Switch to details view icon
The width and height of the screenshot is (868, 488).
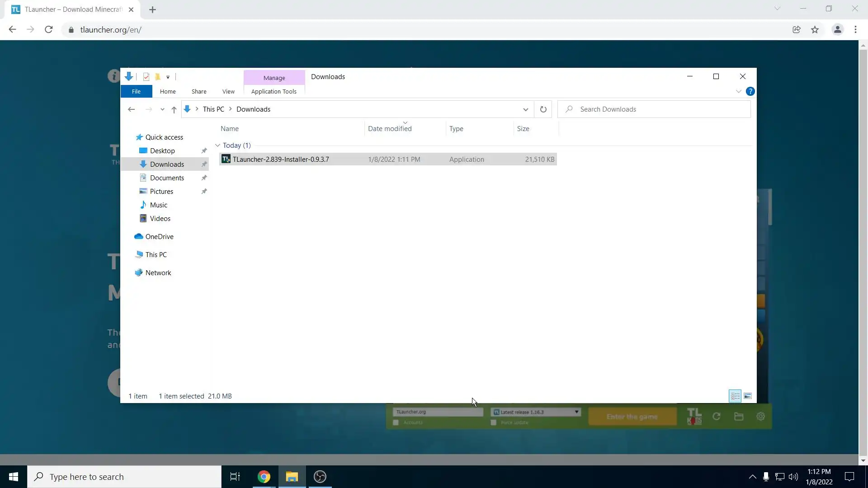[735, 396]
